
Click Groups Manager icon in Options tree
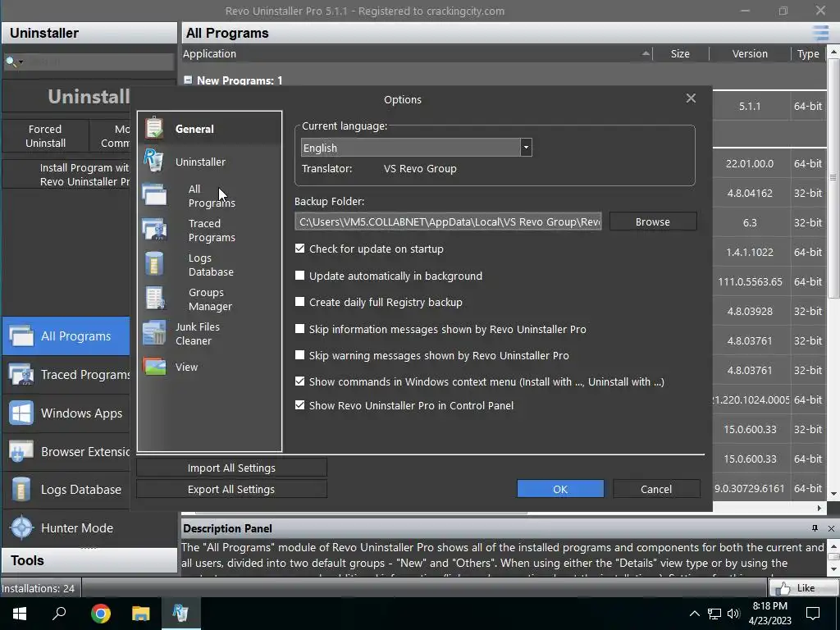[x=155, y=299]
